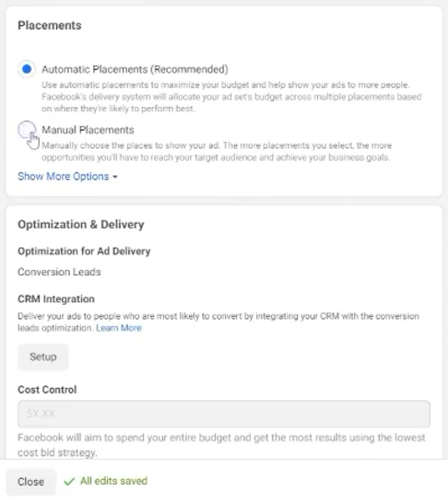Click the Placements section heading
448x503 pixels.
[50, 26]
